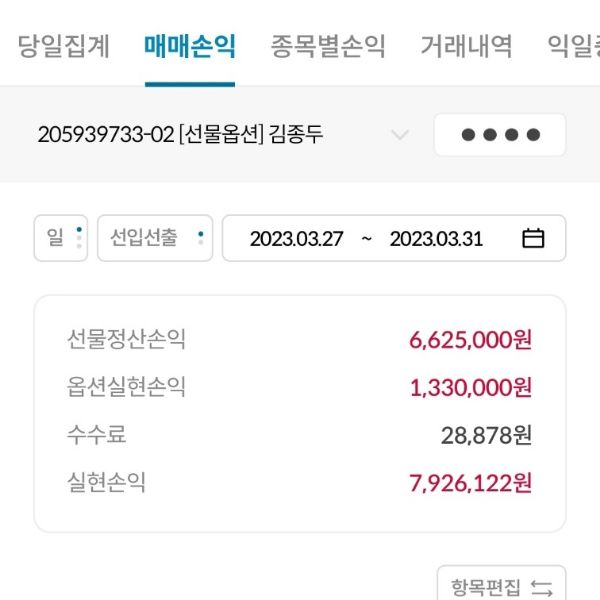Open the partially visible 익일 tab
The image size is (600, 600).
tap(574, 46)
